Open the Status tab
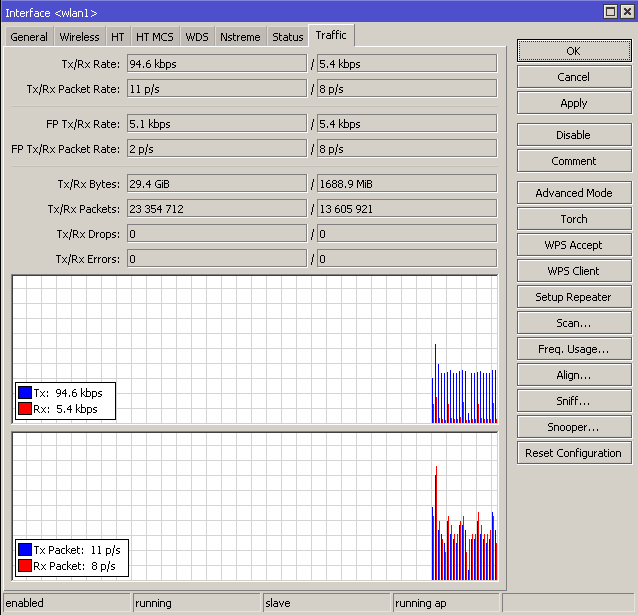638x615 pixels. (x=287, y=37)
